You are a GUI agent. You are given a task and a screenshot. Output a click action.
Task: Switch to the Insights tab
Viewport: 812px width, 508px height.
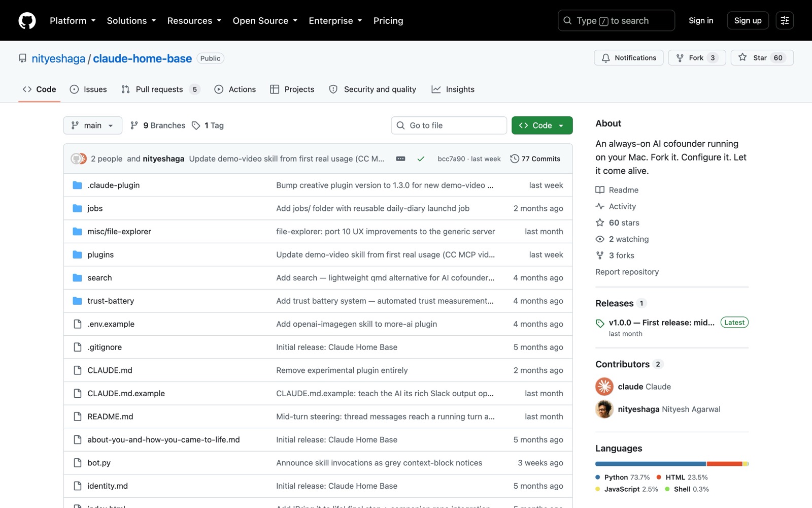[453, 89]
